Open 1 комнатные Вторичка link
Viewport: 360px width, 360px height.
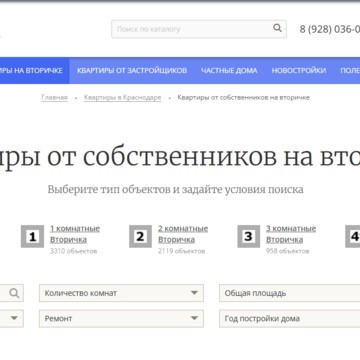(x=75, y=234)
